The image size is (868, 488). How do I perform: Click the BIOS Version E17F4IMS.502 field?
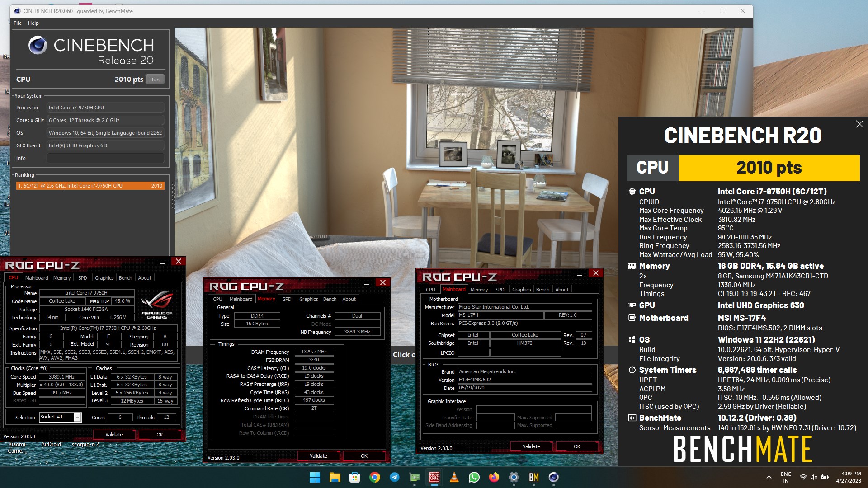tap(525, 380)
